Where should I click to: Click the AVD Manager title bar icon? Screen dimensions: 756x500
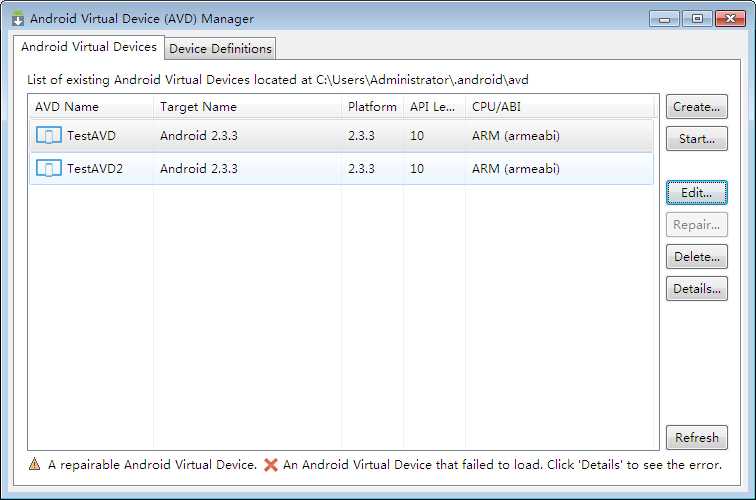[x=18, y=18]
